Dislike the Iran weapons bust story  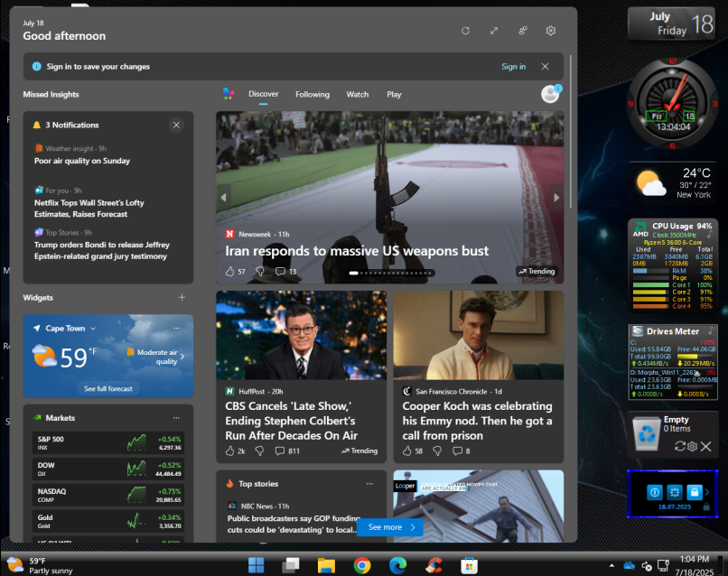coord(260,272)
